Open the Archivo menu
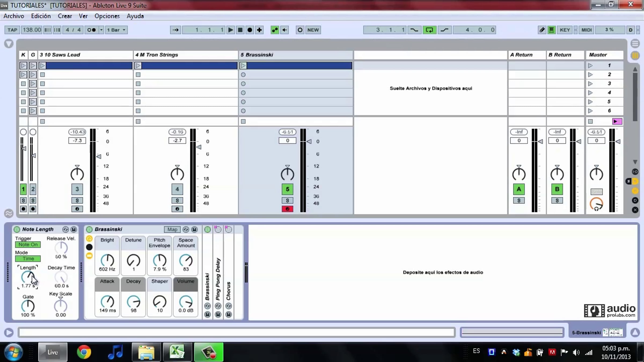Screen dimensions: 644x362 coord(14,16)
